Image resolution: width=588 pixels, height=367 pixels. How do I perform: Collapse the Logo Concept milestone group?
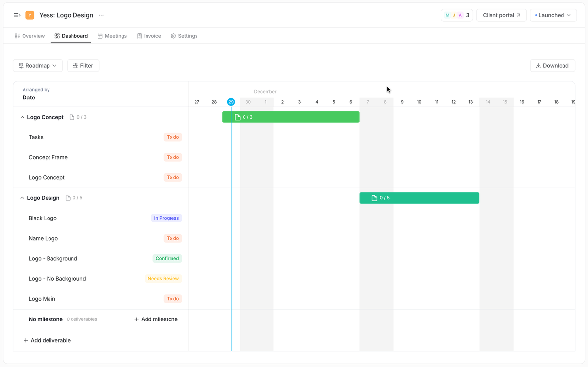pos(22,117)
